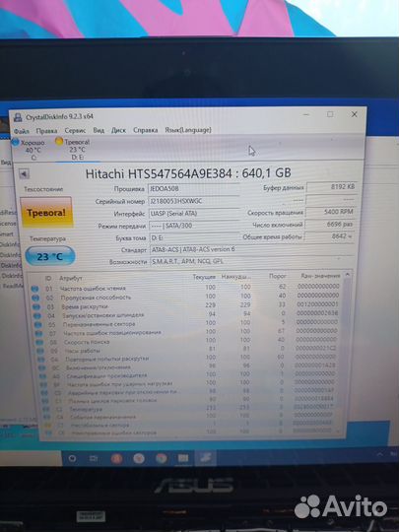This screenshot has height=532, width=399.
Task: Click status icon for 09 Часы работы
Action: coord(40,351)
